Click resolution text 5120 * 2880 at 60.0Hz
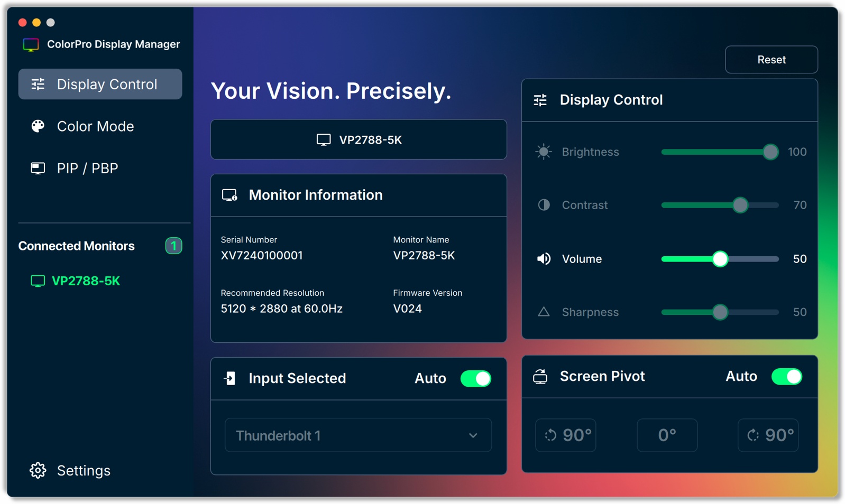 281,309
